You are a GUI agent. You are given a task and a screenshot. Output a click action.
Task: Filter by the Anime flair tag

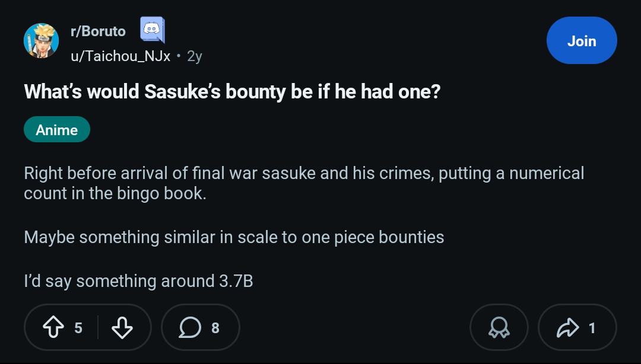point(57,130)
